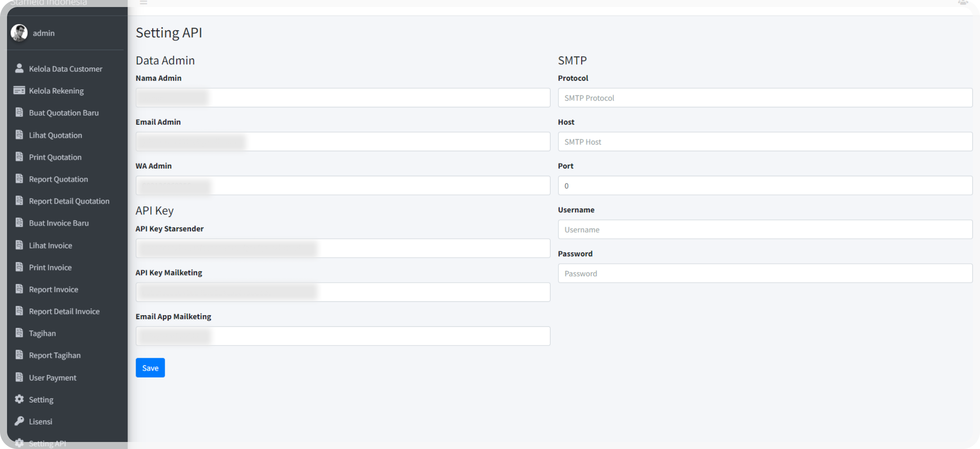Focus the SMTP Host text field
The height and width of the screenshot is (449, 980).
pyautogui.click(x=765, y=142)
